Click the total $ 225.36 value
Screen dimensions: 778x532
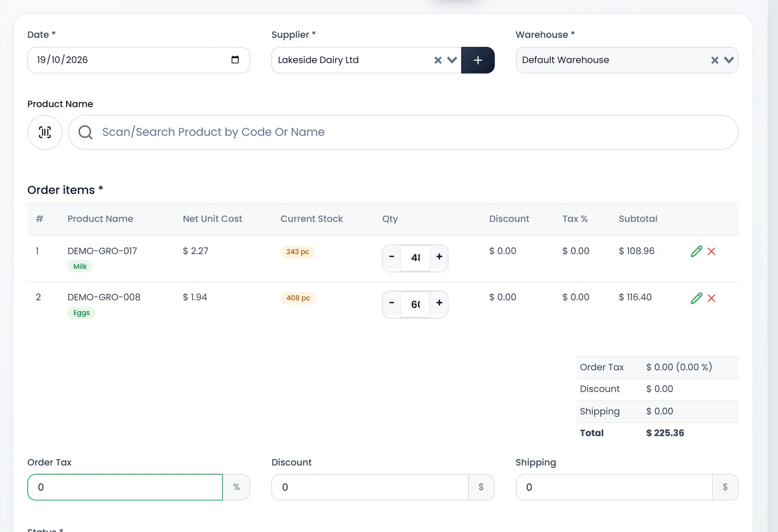click(665, 433)
